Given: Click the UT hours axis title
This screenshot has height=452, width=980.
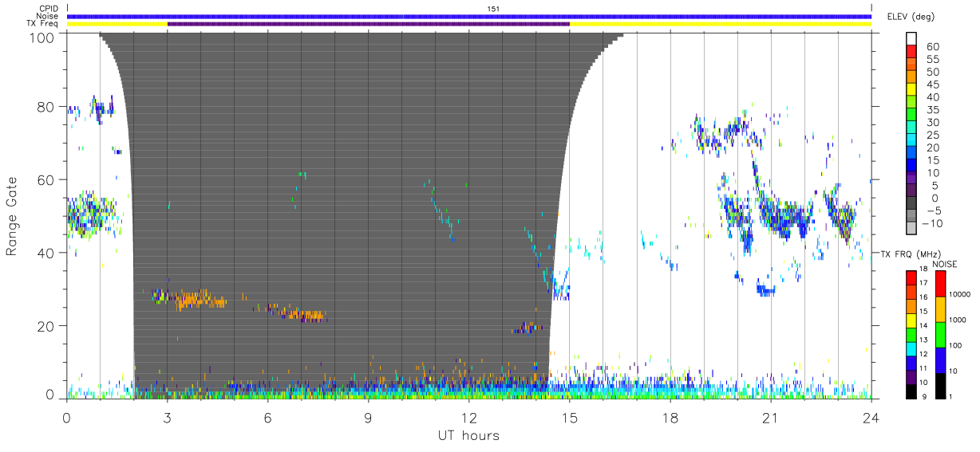Looking at the screenshot, I should [468, 435].
